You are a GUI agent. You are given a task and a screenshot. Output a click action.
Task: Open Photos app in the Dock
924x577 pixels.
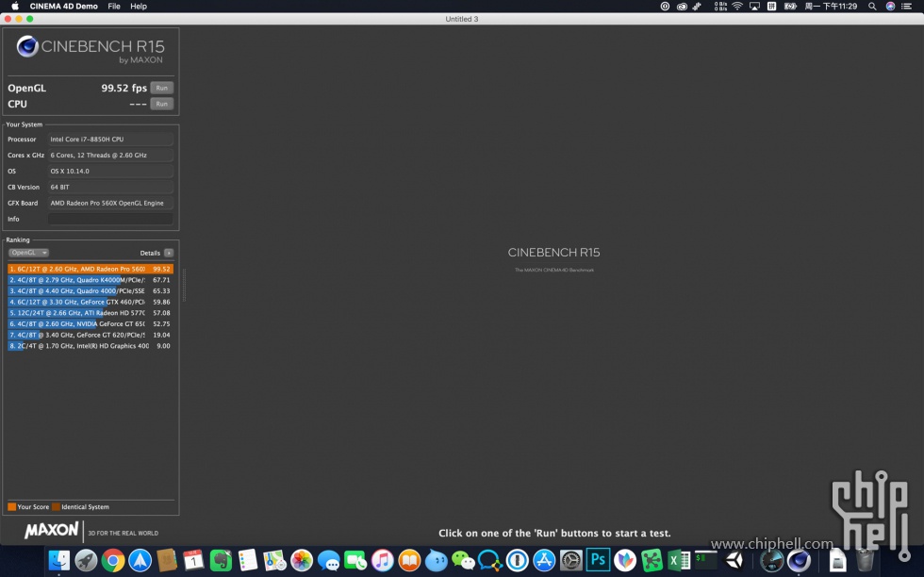pyautogui.click(x=302, y=560)
